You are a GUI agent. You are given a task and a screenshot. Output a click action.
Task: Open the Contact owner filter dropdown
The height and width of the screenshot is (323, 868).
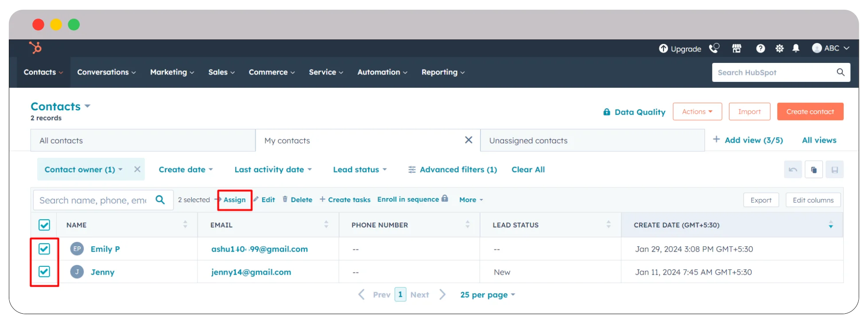coord(83,169)
